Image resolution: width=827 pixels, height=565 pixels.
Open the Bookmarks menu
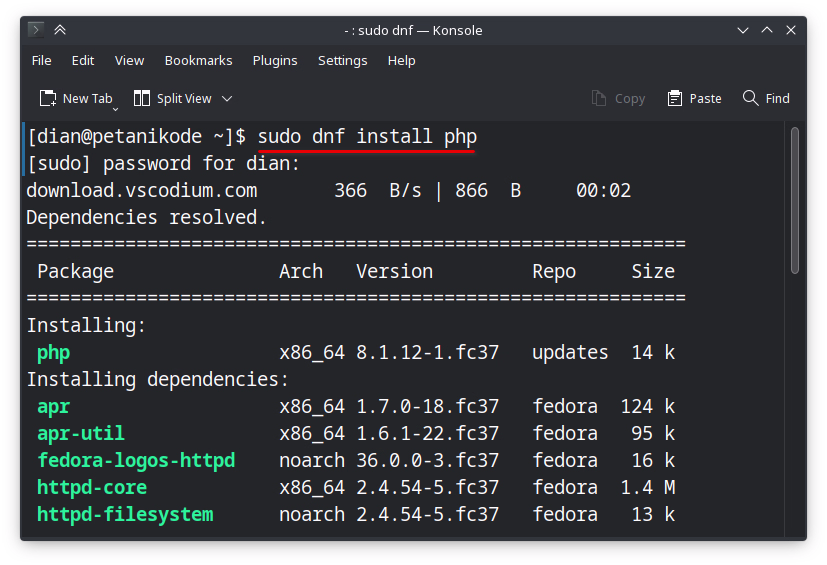(198, 61)
